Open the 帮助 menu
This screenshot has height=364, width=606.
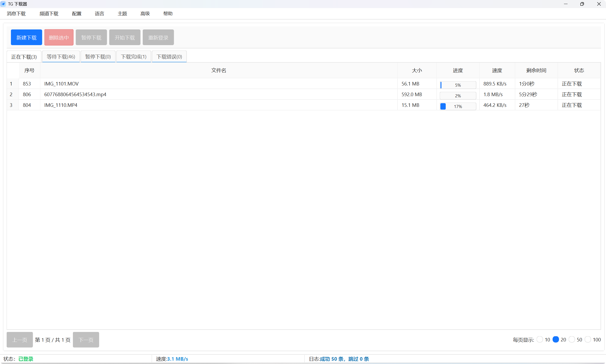point(167,14)
